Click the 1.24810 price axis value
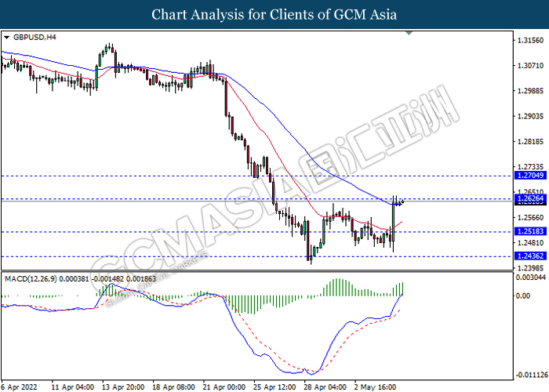The height and width of the screenshot is (392, 549). [x=530, y=243]
